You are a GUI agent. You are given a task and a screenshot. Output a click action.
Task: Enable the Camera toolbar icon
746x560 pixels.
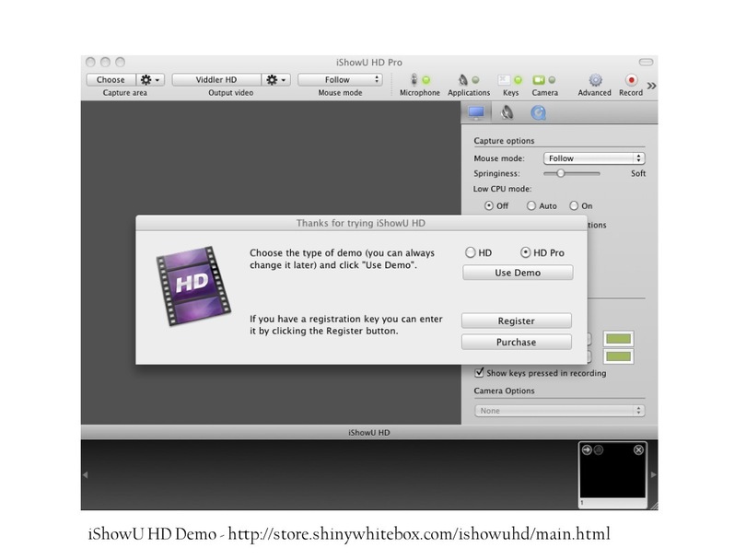(543, 80)
